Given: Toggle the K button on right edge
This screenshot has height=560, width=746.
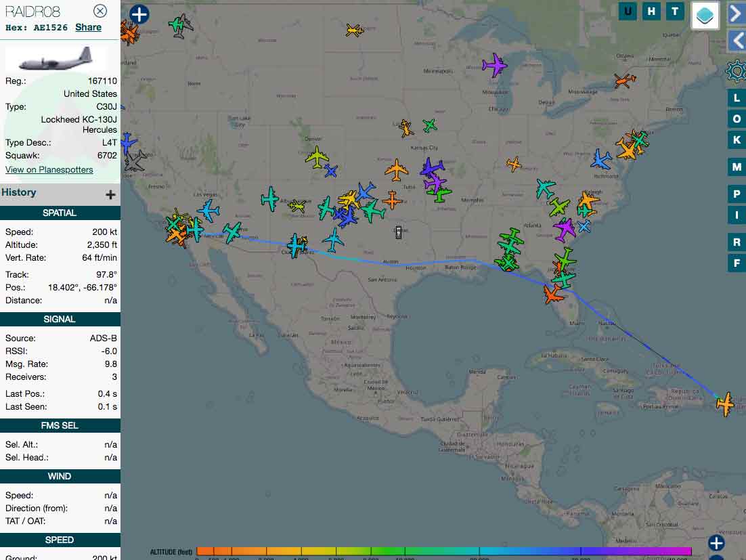Looking at the screenshot, I should click(x=737, y=140).
